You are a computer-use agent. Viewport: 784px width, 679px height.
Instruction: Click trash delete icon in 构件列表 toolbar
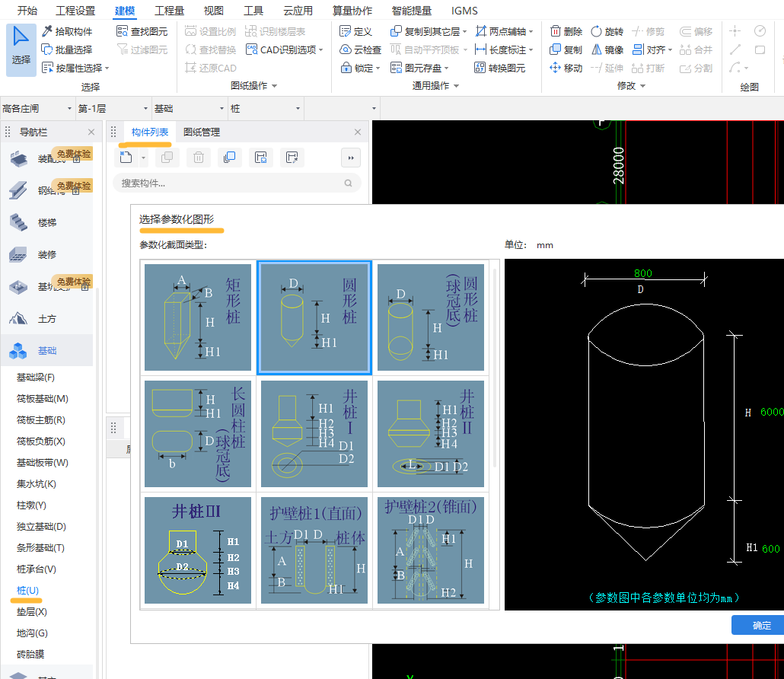point(199,158)
